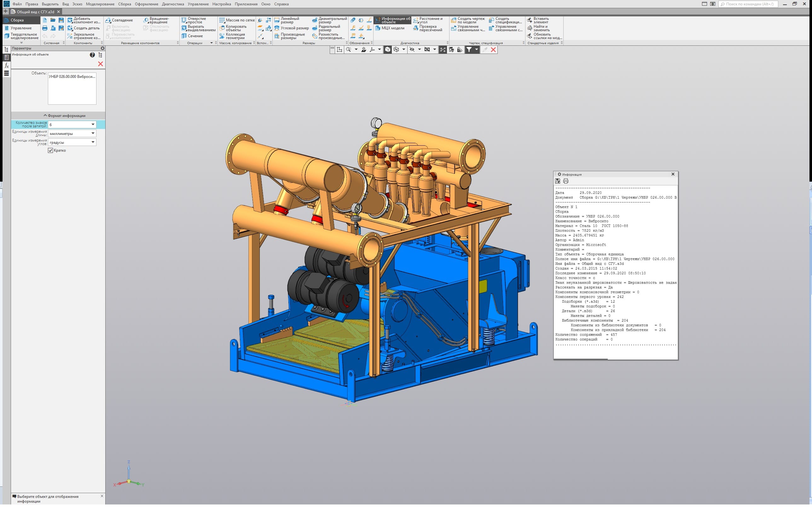Image resolution: width=812 pixels, height=507 pixels.
Task: Click the hide objects crossed-eye icon
Action: pyautogui.click(x=412, y=50)
